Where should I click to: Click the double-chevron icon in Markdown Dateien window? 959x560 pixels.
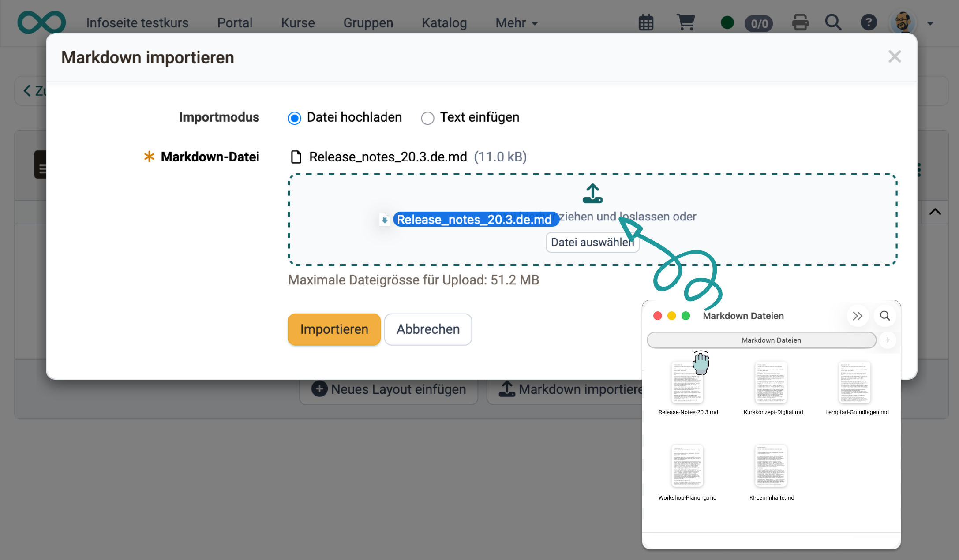(858, 316)
